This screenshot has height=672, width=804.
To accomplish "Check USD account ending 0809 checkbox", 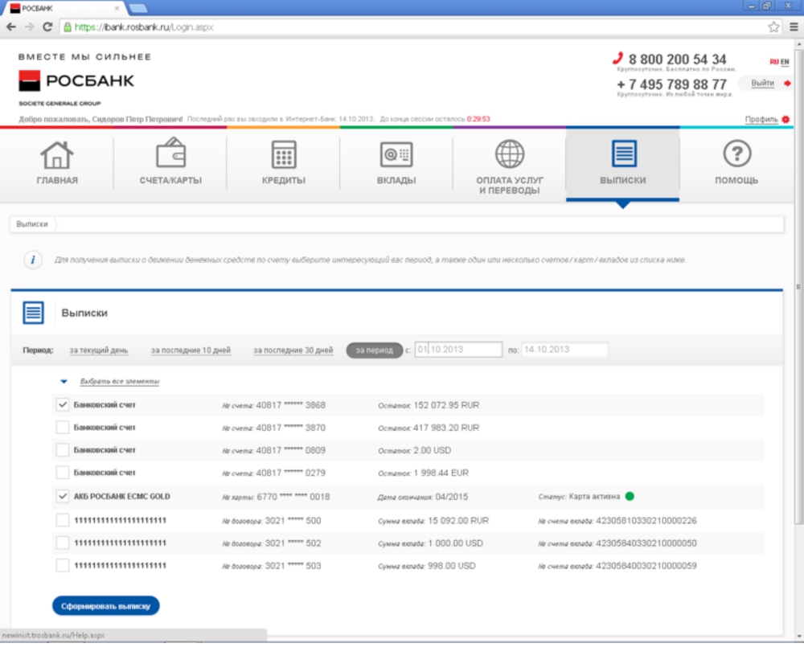I will 63,449.
